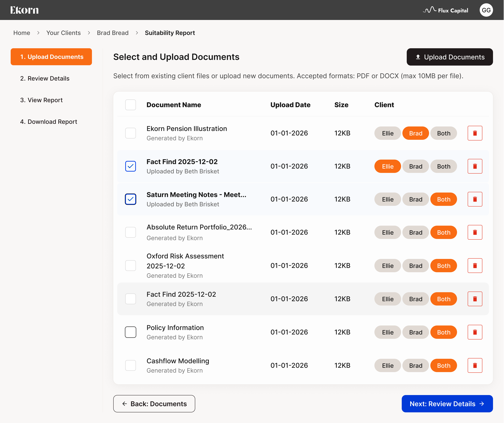Screen dimensions: 504x423
Task: Go to 2. Review Details step
Action: click(x=45, y=78)
